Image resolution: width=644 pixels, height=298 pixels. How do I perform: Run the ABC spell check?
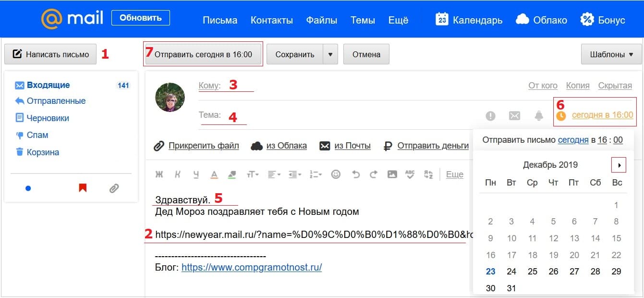410,175
